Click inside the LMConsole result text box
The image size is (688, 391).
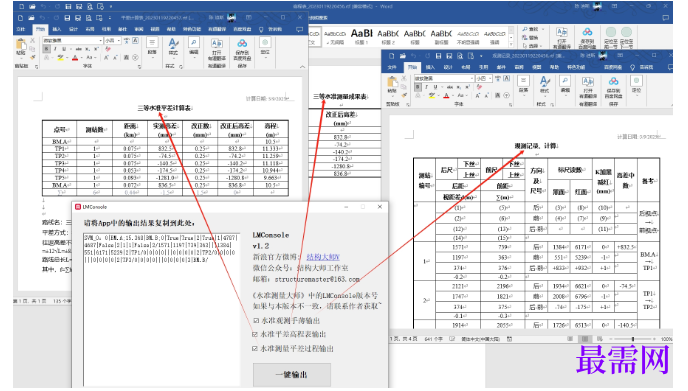161,309
